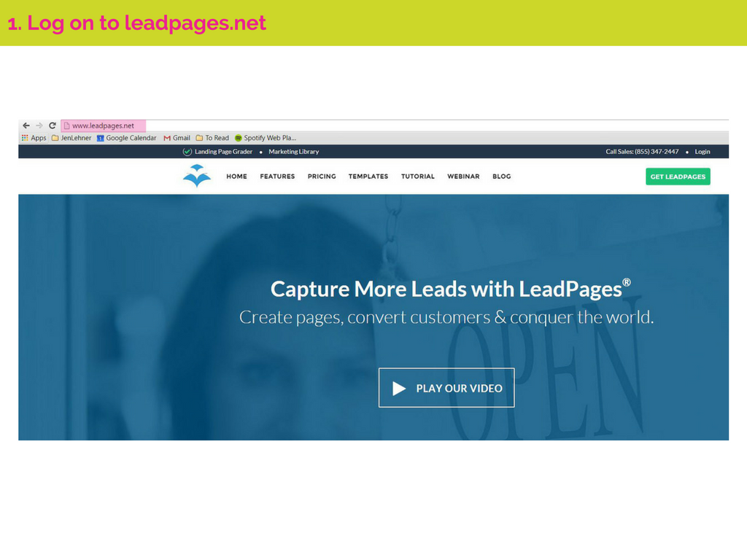Open the Webinar menu item
The height and width of the screenshot is (560, 747).
coord(463,176)
